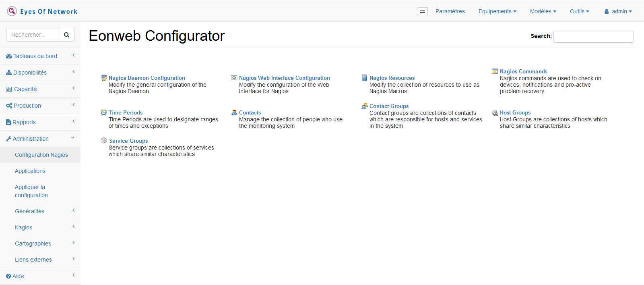Click the Contacts person icon
Image resolution: width=644 pixels, height=285 pixels.
pos(234,112)
